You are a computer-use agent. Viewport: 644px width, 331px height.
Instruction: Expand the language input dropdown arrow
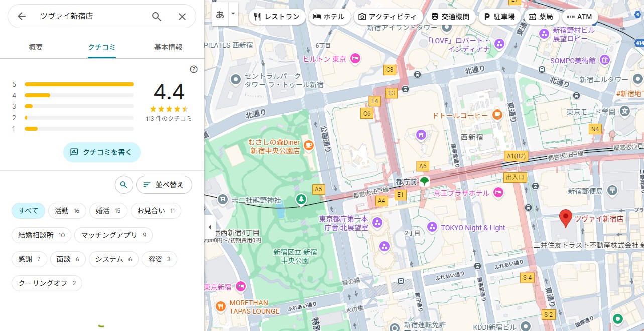pyautogui.click(x=233, y=15)
